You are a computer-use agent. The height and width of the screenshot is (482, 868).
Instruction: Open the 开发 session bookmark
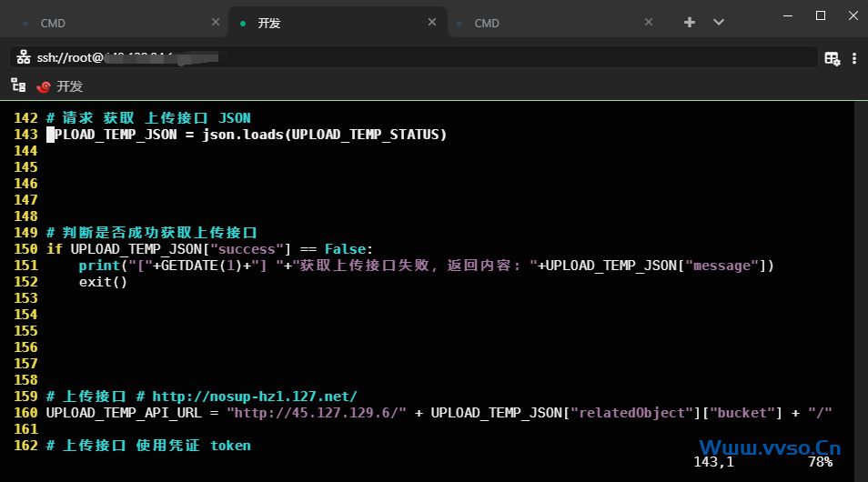(60, 86)
